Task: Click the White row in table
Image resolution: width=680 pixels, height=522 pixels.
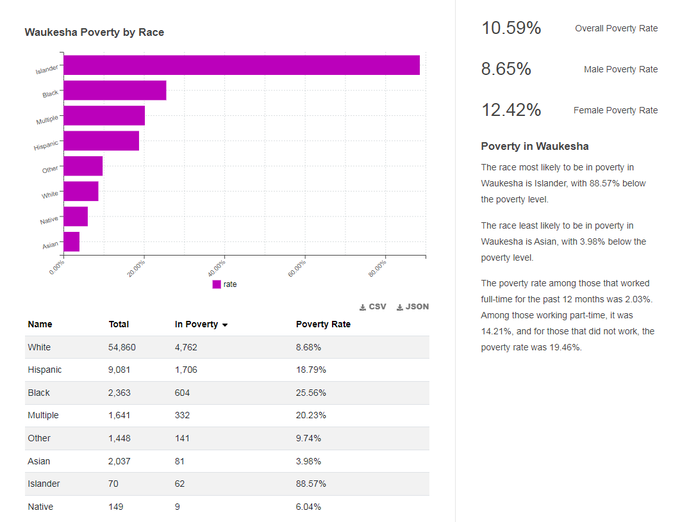Action: 227,347
